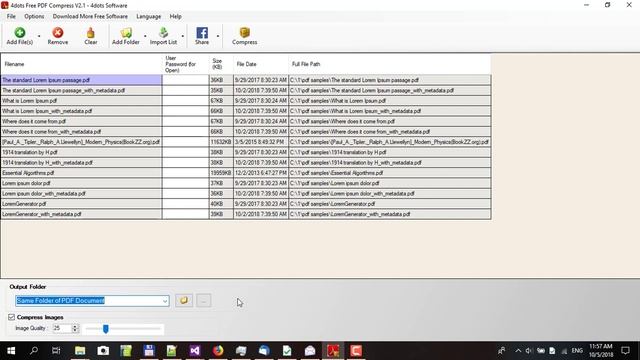Open Windows search from the taskbar
The width and height of the screenshot is (640, 360).
[x=34, y=351]
